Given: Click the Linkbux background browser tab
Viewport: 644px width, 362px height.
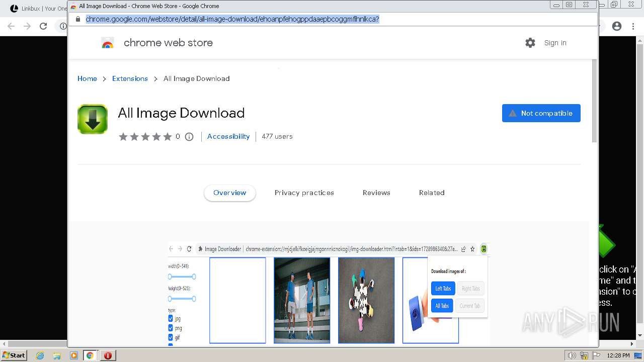Looking at the screenshot, I should click(x=38, y=9).
